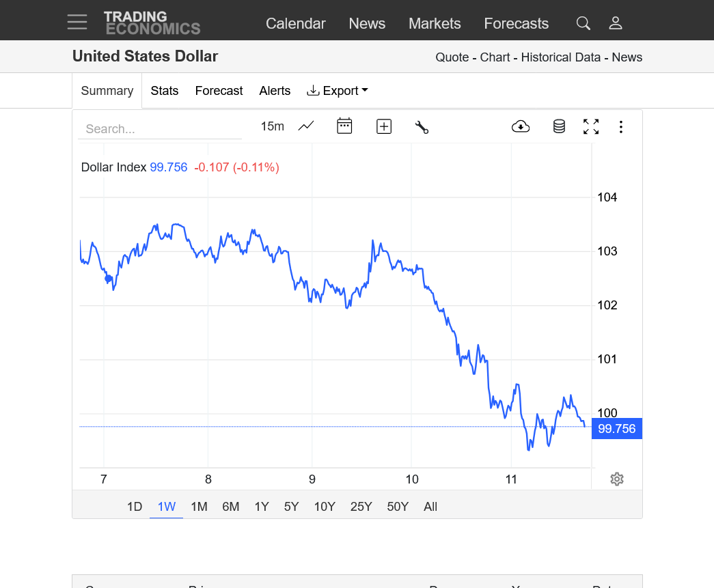Click the search magnifier icon
714x588 pixels.
(x=583, y=23)
